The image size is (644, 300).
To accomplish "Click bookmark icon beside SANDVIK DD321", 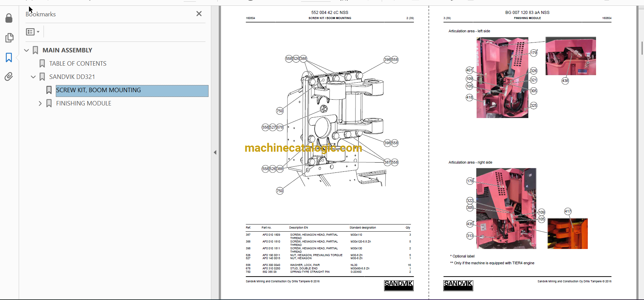I will [42, 77].
